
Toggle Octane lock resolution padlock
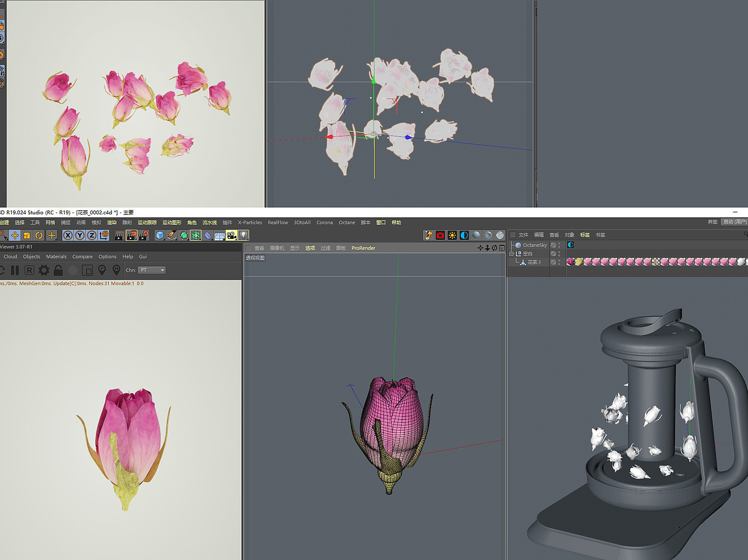click(58, 270)
